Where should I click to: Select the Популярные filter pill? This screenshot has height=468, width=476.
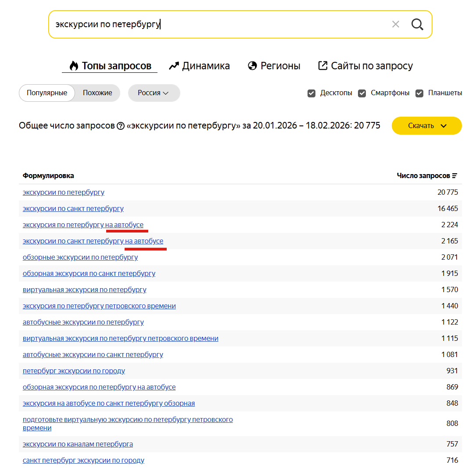pos(47,93)
